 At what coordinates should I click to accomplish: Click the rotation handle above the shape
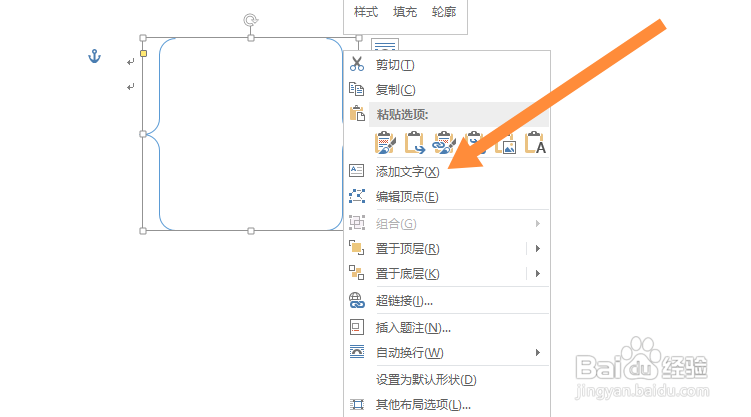click(250, 20)
